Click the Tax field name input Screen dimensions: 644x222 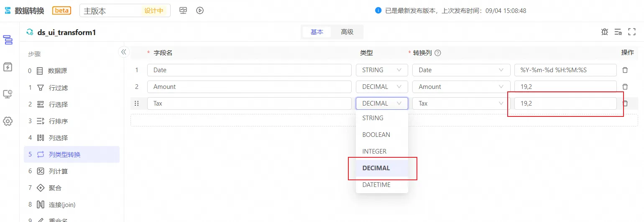[x=249, y=103]
